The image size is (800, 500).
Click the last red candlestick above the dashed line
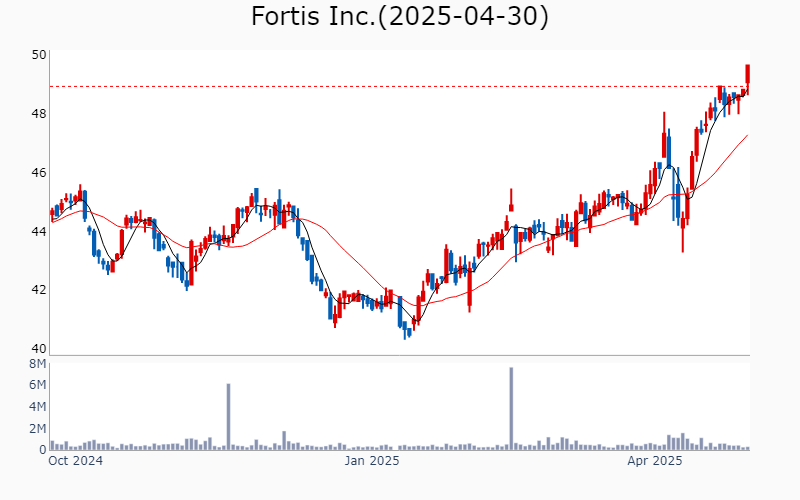click(747, 79)
